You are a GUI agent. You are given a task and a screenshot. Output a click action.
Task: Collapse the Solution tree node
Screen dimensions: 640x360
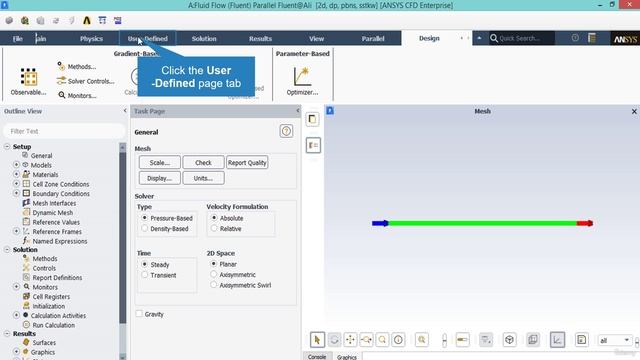point(7,249)
